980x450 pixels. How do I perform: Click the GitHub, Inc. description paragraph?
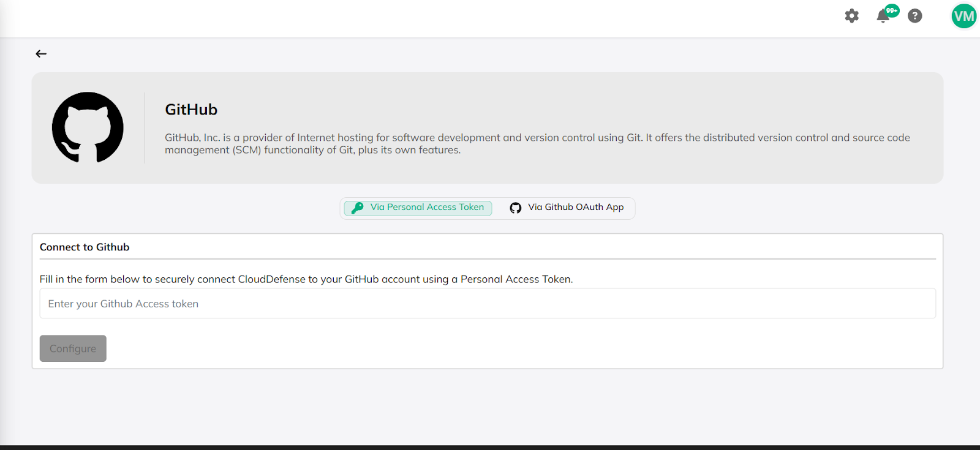click(537, 144)
